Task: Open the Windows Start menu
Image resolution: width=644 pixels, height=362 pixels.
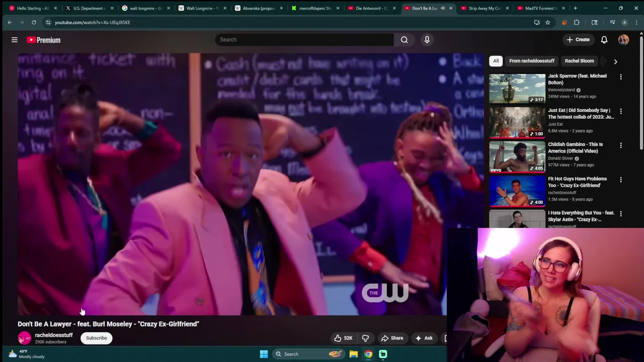Action: (264, 354)
